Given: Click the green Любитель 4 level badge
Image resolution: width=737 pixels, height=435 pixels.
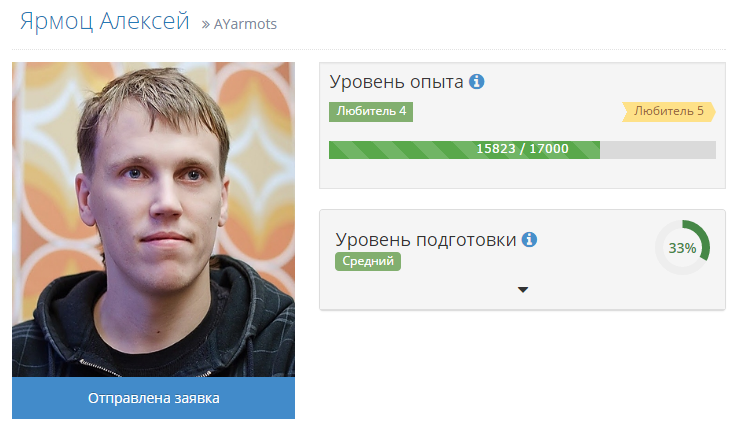Looking at the screenshot, I should [371, 111].
